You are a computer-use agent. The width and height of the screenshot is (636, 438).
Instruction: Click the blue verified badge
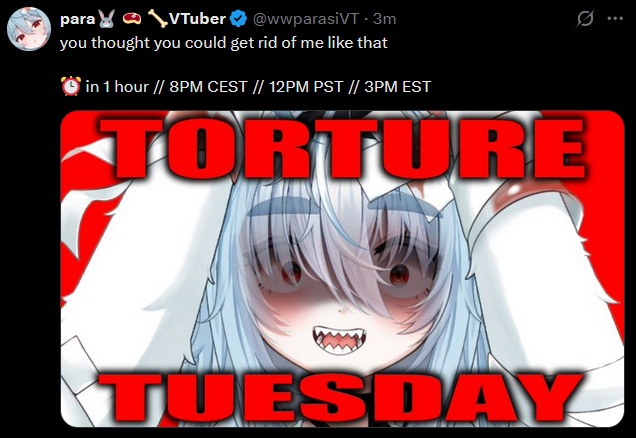[238, 19]
